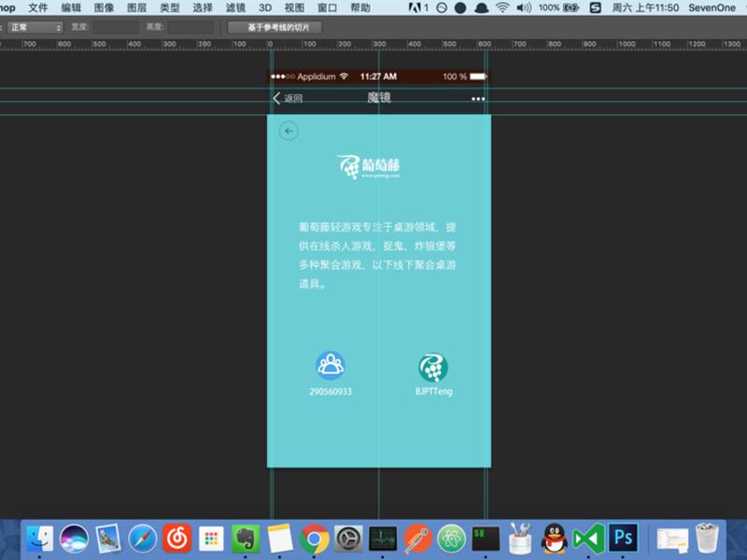747x560 pixels.
Task: Open the volume control in menu bar
Action: [524, 7]
